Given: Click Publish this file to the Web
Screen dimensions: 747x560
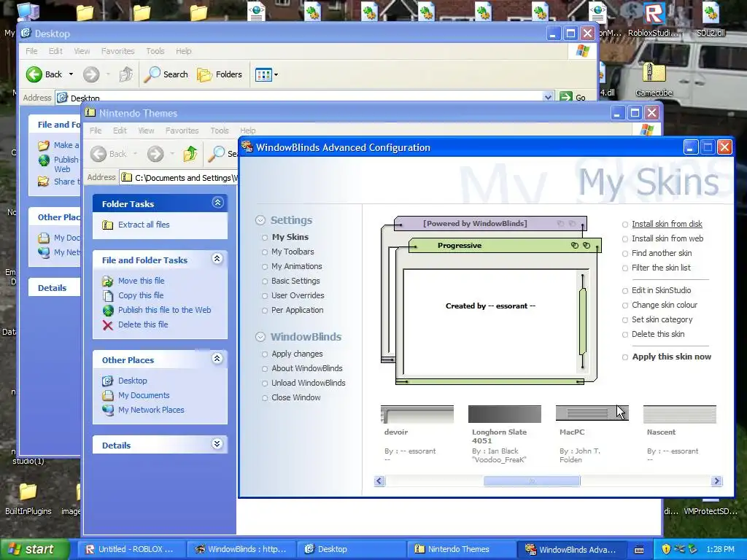Looking at the screenshot, I should pyautogui.click(x=164, y=310).
